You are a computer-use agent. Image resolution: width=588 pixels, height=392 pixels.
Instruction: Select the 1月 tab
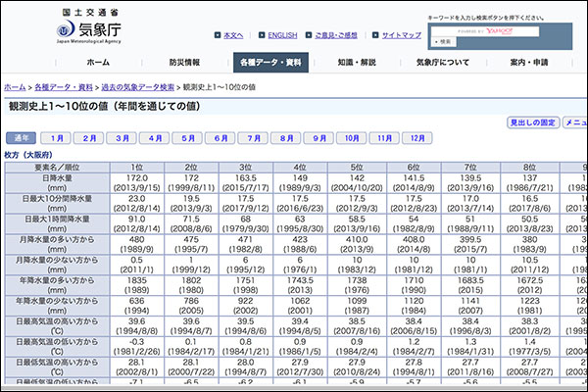pos(56,138)
